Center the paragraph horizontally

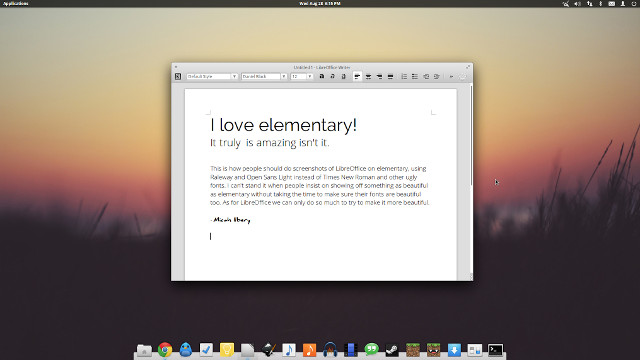[368, 76]
